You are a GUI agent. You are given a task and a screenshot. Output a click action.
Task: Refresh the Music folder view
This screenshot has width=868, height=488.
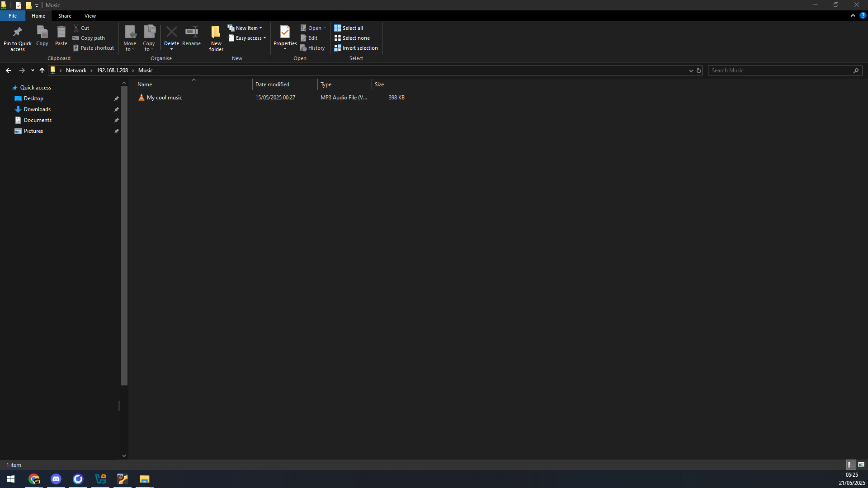tap(698, 70)
